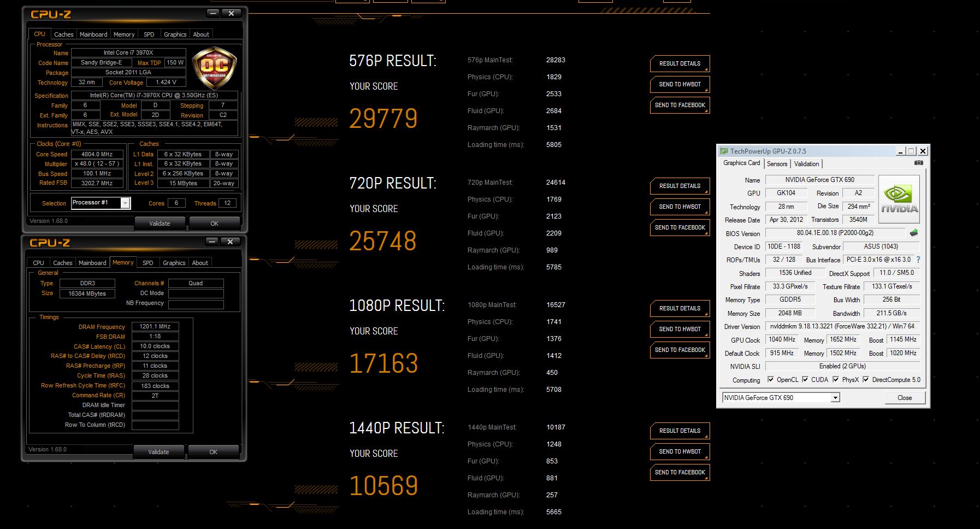Toggle the PhysX checkbox
The height and width of the screenshot is (529, 980).
[x=836, y=379]
